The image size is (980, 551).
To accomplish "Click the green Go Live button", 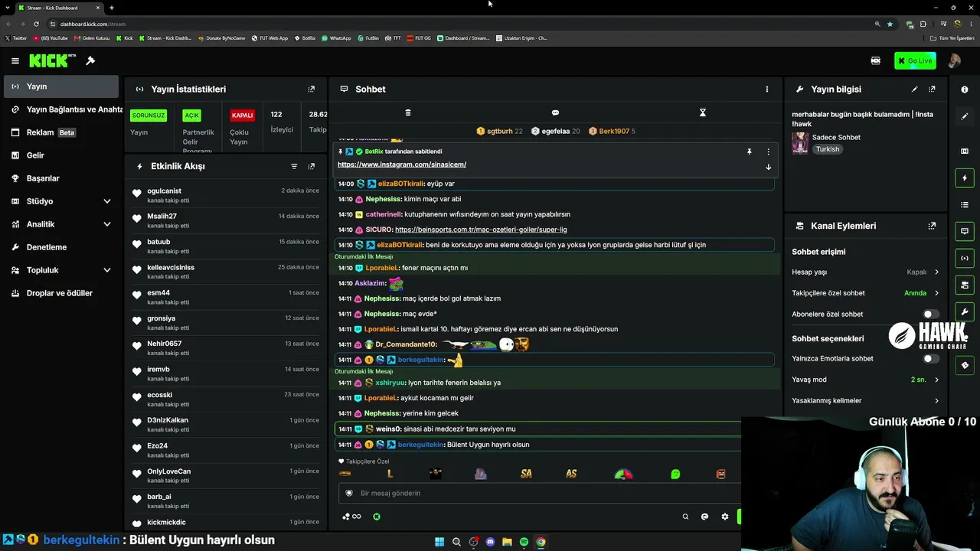I will 915,60.
